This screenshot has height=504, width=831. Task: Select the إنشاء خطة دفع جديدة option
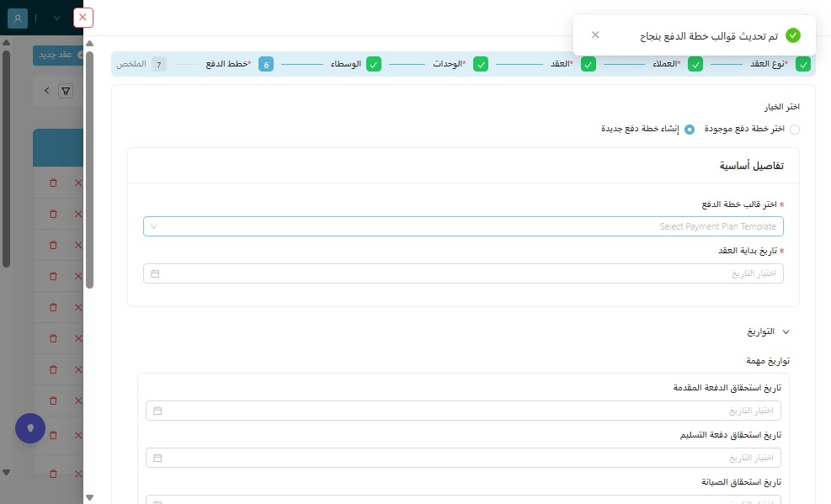(x=690, y=130)
